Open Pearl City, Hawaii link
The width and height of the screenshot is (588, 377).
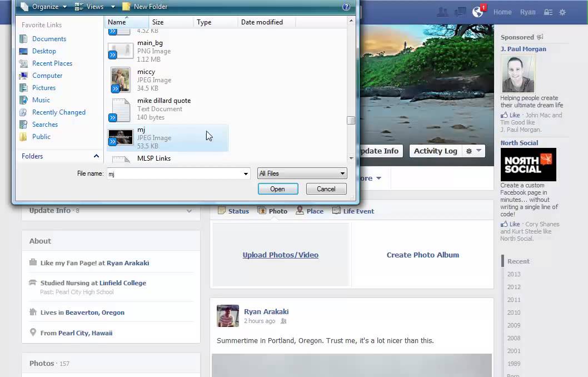(85, 333)
